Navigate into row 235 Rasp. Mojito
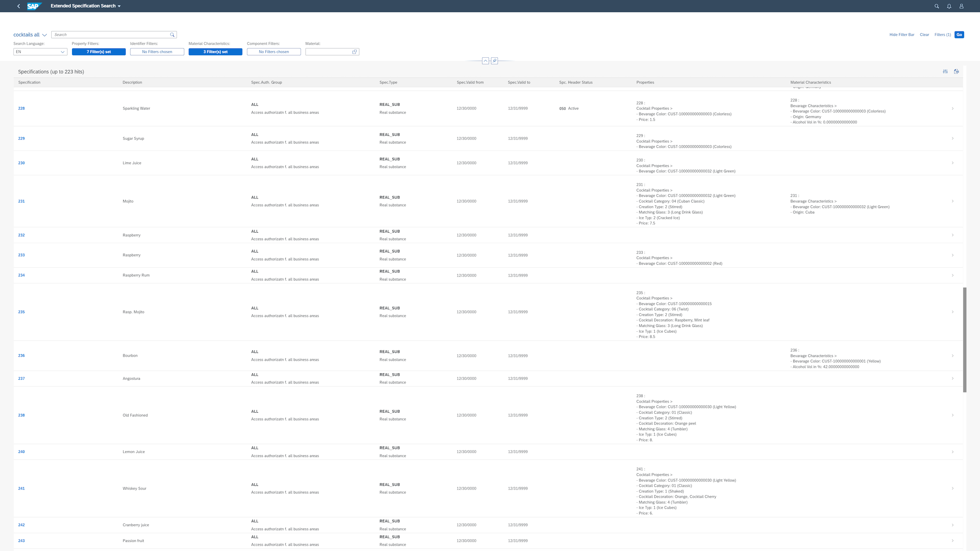This screenshot has width=980, height=551. point(952,312)
